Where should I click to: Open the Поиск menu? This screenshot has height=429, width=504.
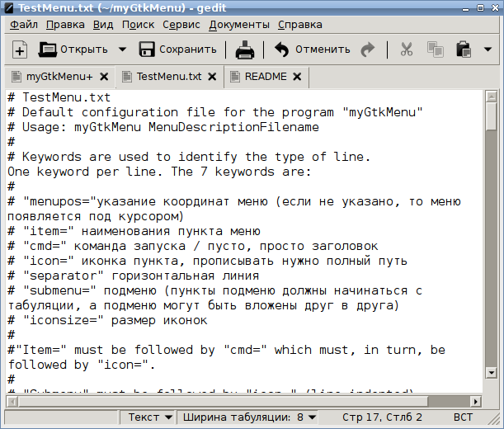pyautogui.click(x=138, y=25)
